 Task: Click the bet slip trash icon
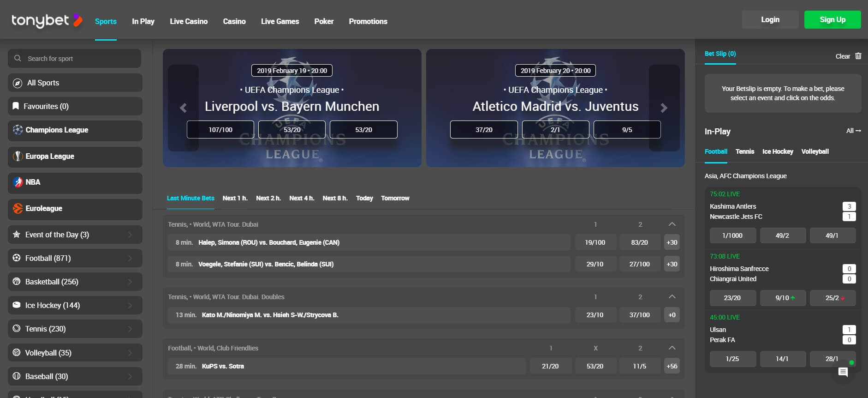click(858, 56)
